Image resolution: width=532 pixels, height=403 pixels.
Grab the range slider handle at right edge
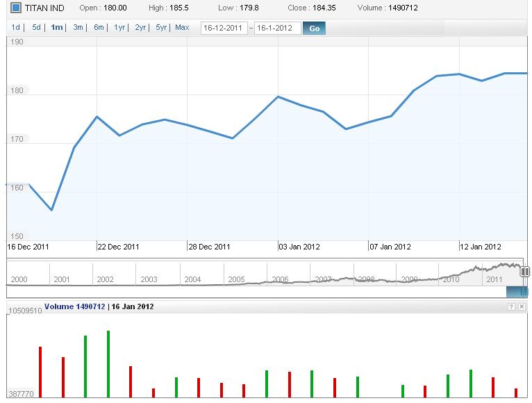tap(525, 272)
